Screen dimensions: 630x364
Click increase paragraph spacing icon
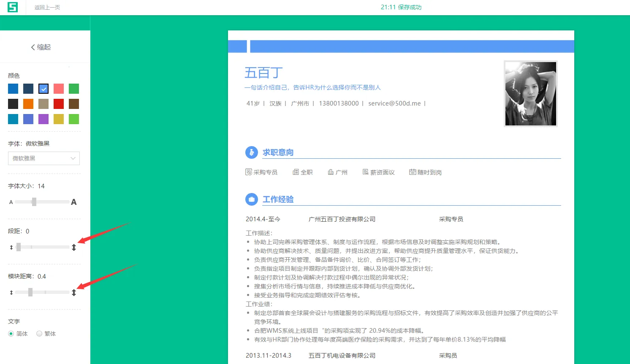click(x=74, y=247)
